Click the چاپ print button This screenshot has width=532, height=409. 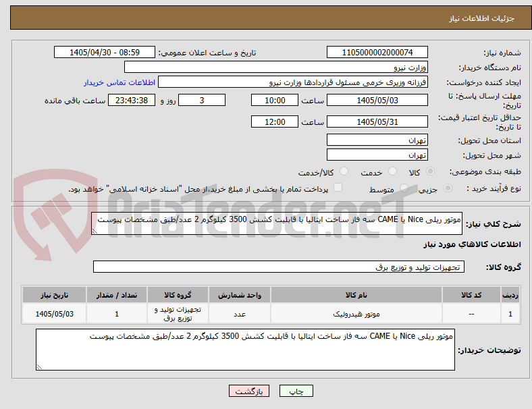296,391
